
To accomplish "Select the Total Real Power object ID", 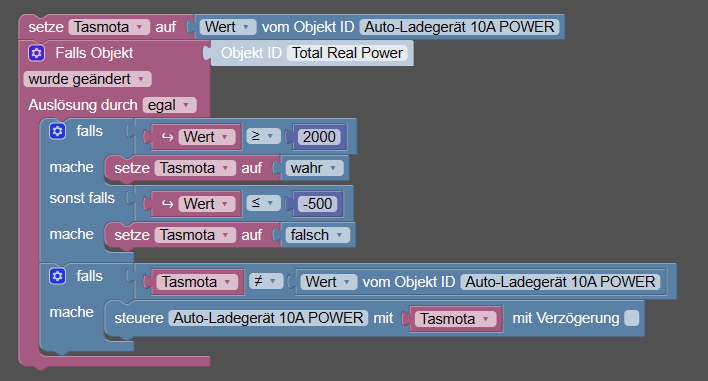I will tap(347, 53).
